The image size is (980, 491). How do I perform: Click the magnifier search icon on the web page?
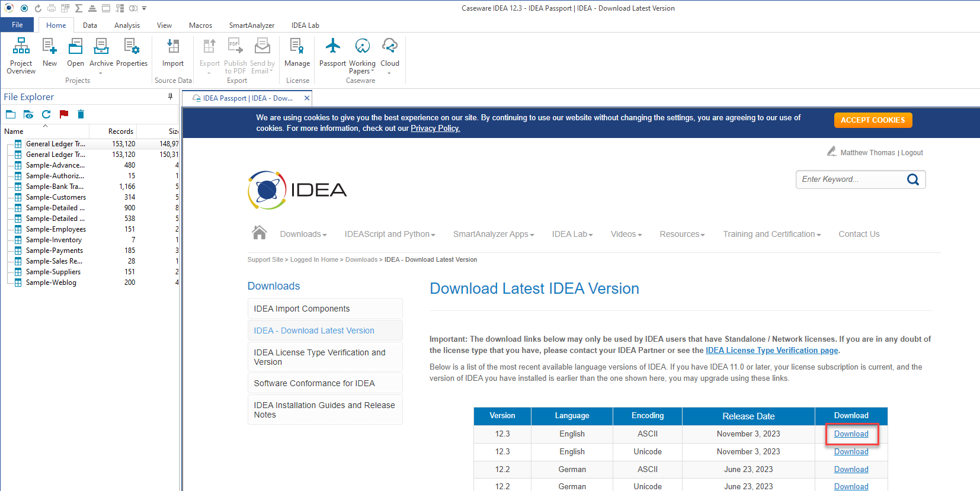pos(913,179)
